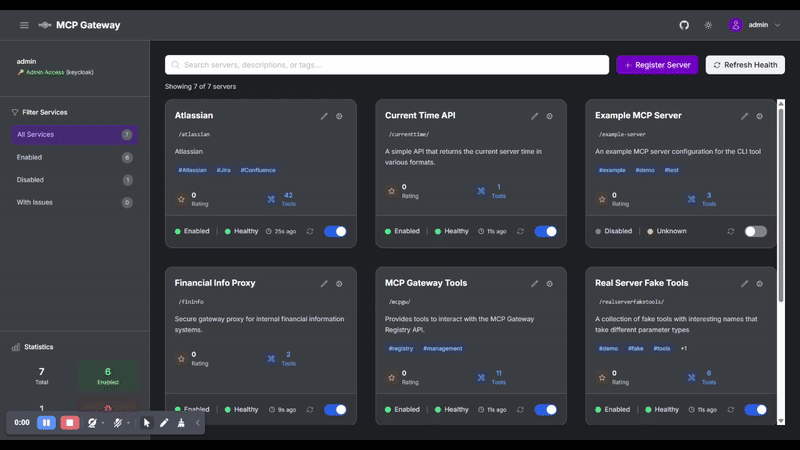
Task: Open tools icon on MCP Gateway Tools card
Action: [x=481, y=377]
